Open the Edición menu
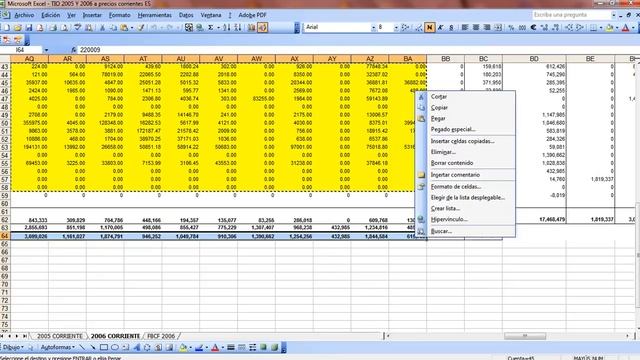This screenshot has height=360, width=640. [51, 15]
